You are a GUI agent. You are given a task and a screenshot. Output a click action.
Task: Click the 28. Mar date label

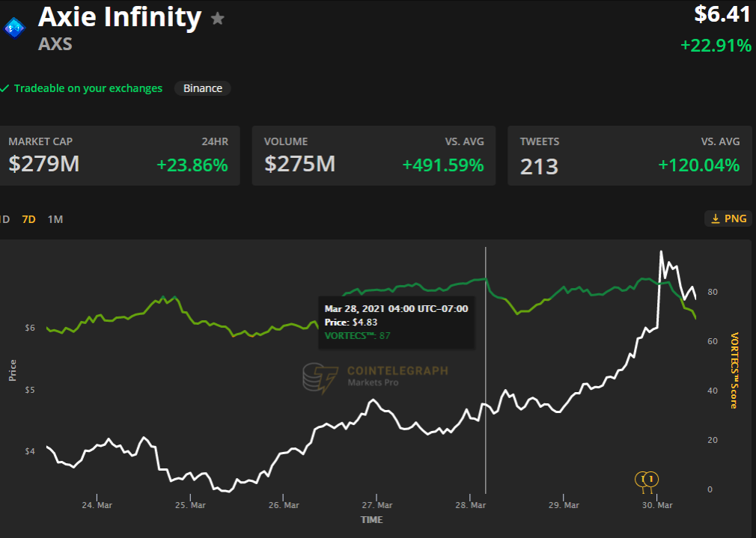[x=471, y=505]
